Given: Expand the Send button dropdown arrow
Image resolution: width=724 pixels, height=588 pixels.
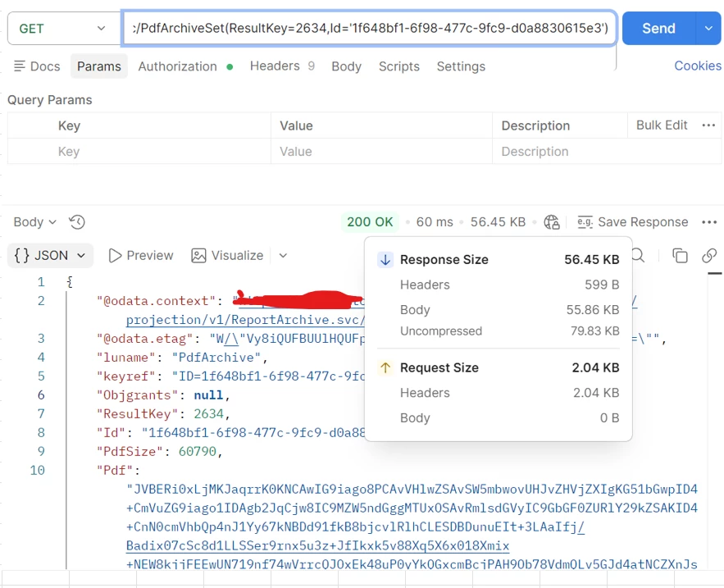Looking at the screenshot, I should coord(708,28).
